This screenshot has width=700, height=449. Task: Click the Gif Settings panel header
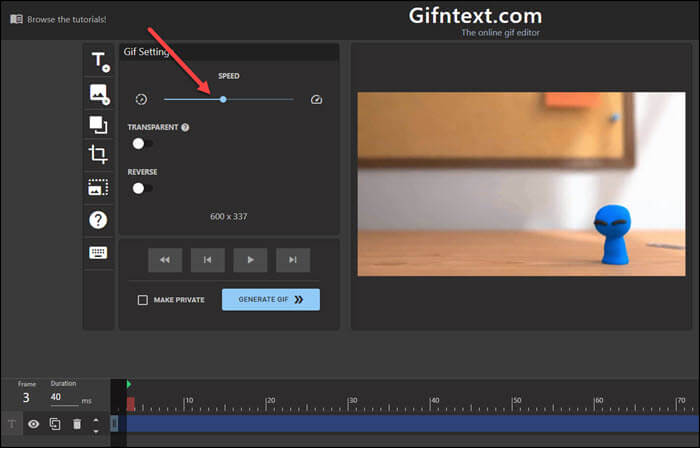tap(229, 52)
